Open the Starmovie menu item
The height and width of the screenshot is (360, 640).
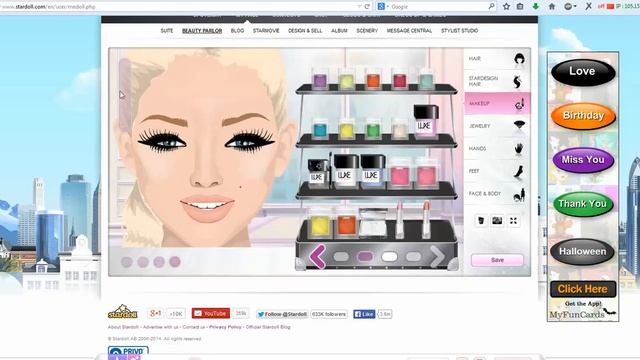click(x=266, y=31)
